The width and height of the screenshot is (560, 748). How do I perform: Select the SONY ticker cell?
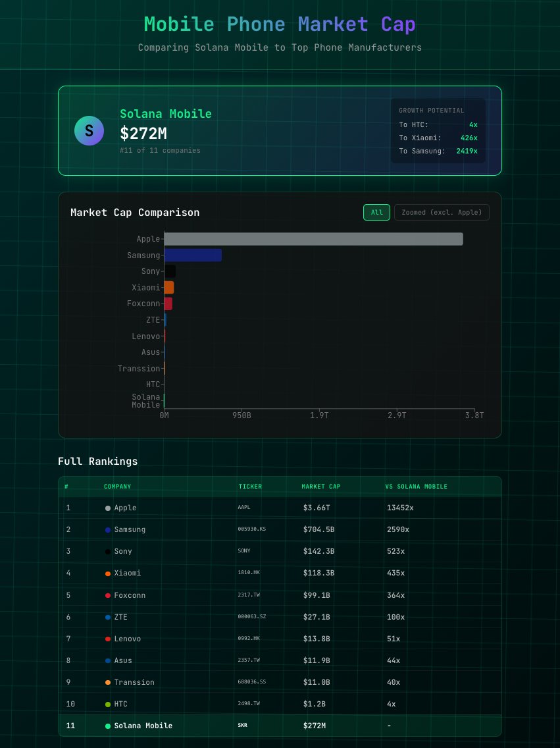tap(244, 550)
